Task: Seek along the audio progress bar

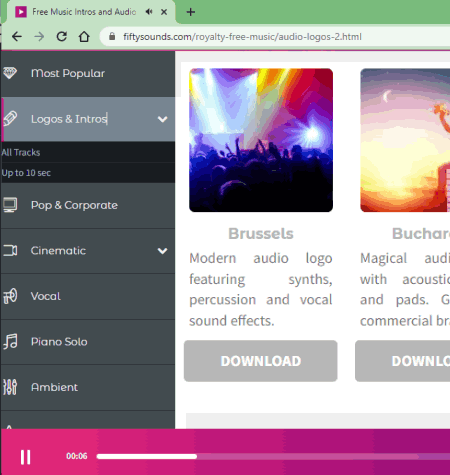Action: tap(273, 456)
